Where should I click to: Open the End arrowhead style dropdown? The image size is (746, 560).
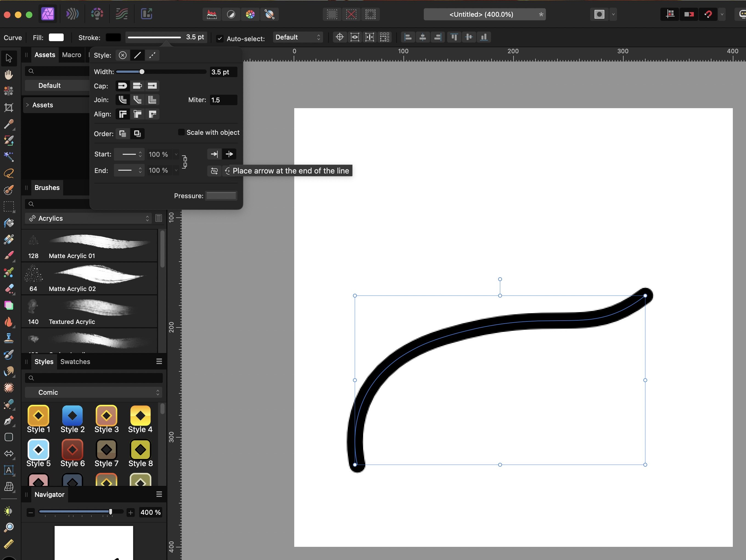coord(129,170)
